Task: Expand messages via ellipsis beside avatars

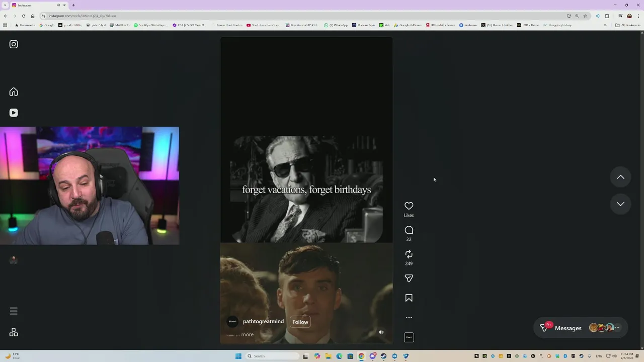Action: click(617, 328)
